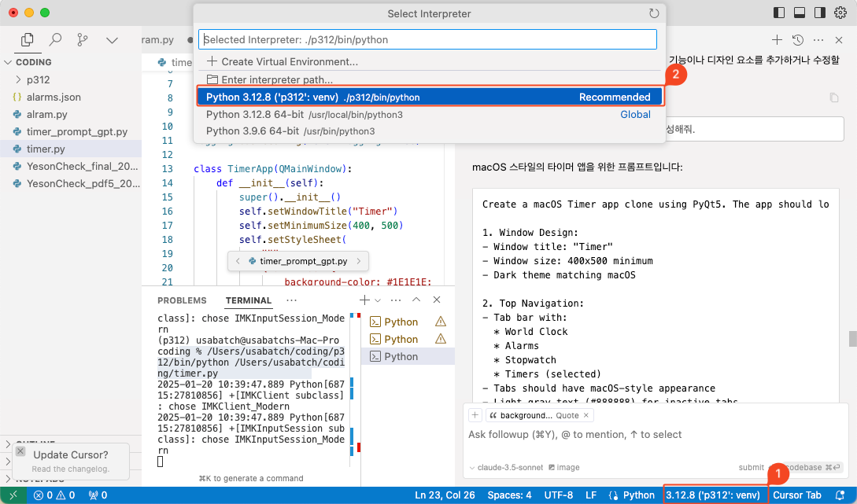Select Create Virtual Environment option
Screen dimensions: 857x504
(429, 61)
